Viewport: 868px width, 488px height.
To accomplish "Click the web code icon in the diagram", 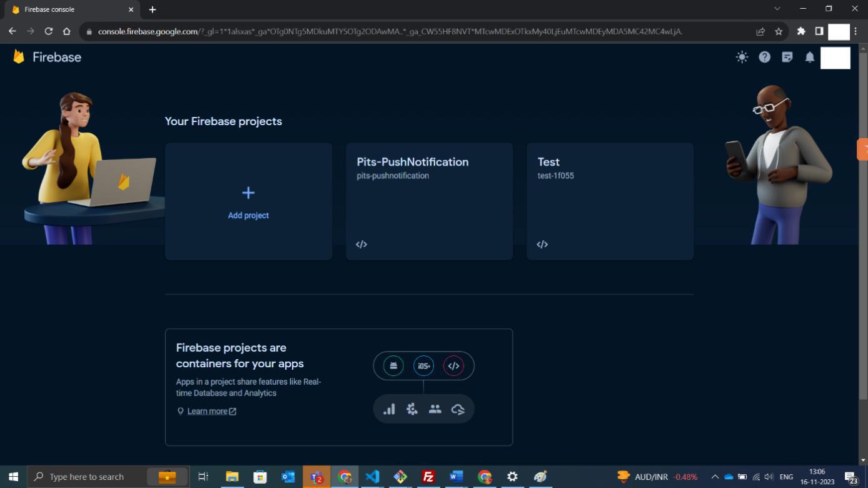I will point(453,366).
